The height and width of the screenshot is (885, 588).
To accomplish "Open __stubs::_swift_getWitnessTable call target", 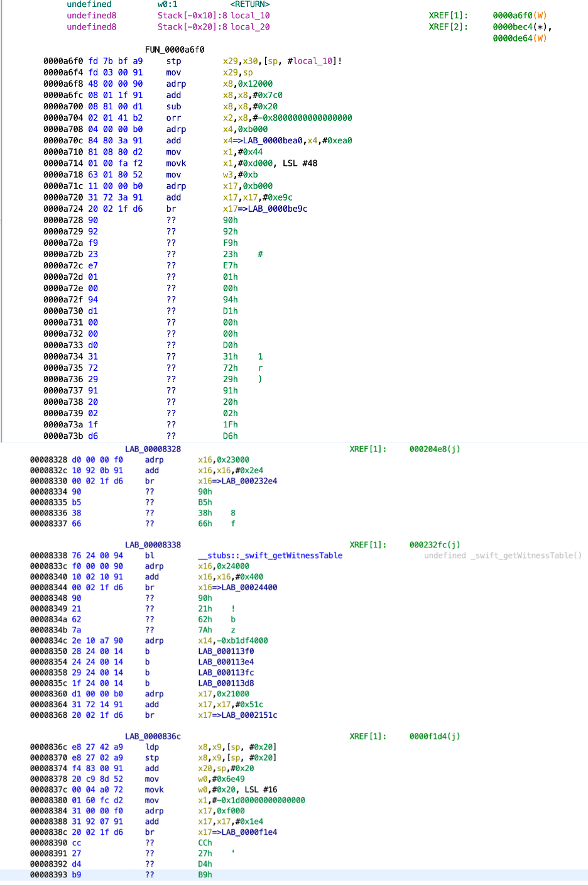I will coord(270,556).
